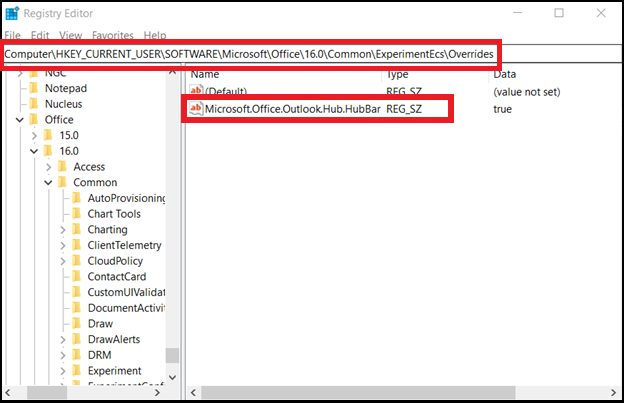
Task: Select the Charting folder icon
Action: 76,229
